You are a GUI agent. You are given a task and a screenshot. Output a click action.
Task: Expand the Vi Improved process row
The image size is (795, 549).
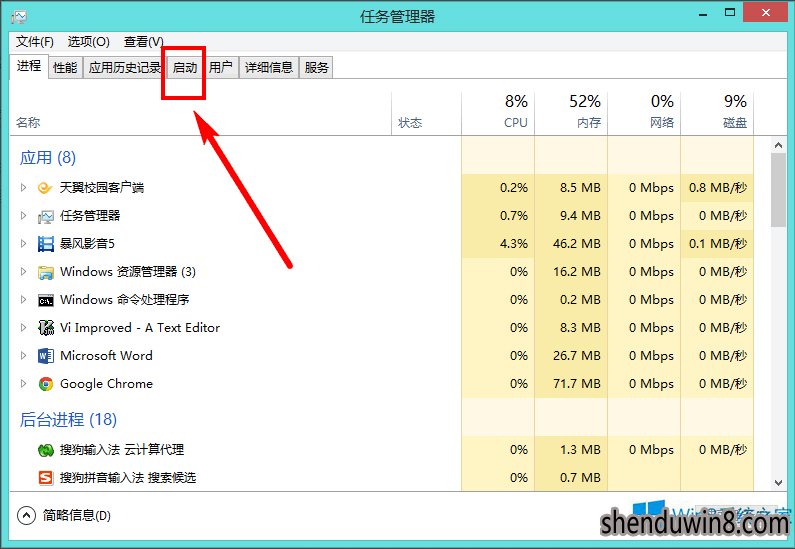tap(23, 327)
